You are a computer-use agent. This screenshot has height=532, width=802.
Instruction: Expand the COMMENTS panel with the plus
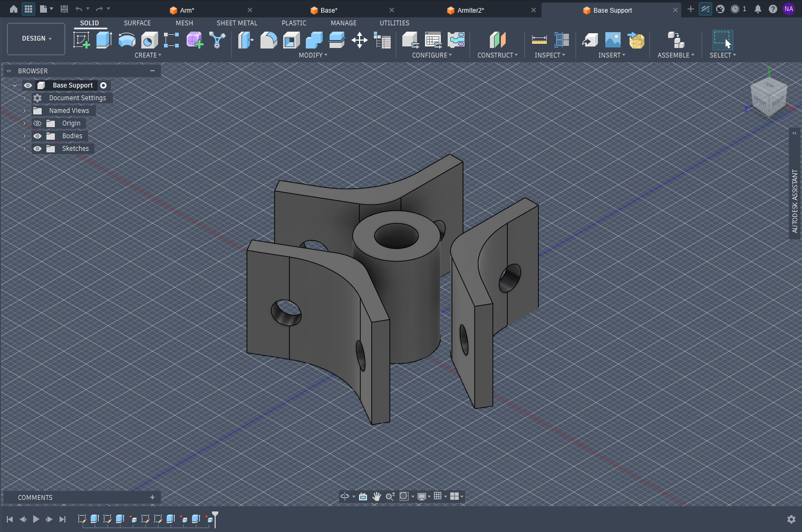[x=152, y=497]
